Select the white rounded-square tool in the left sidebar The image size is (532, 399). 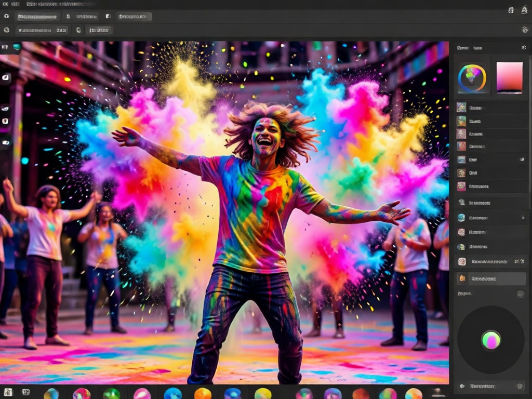pyautogui.click(x=5, y=78)
